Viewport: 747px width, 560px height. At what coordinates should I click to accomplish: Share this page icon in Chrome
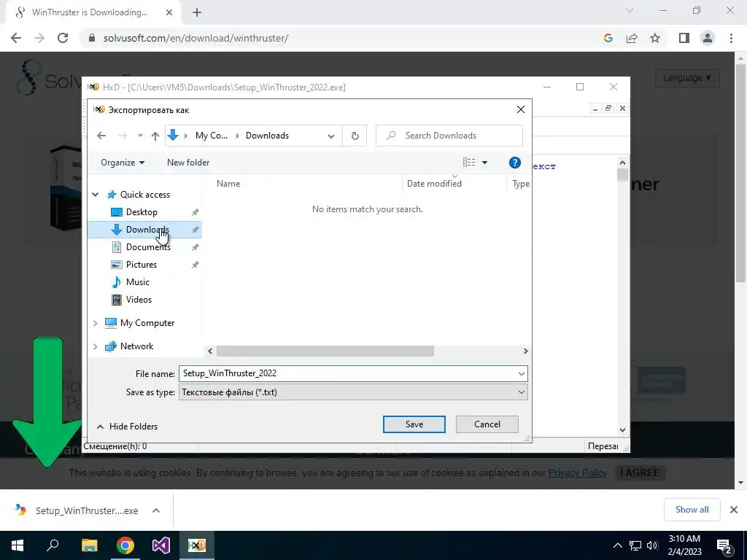[x=632, y=38]
